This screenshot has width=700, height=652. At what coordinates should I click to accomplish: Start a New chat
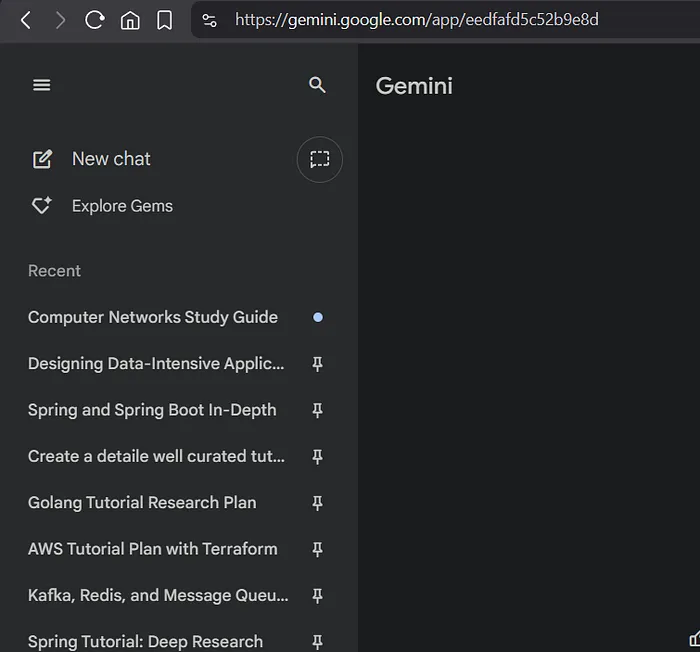[111, 159]
